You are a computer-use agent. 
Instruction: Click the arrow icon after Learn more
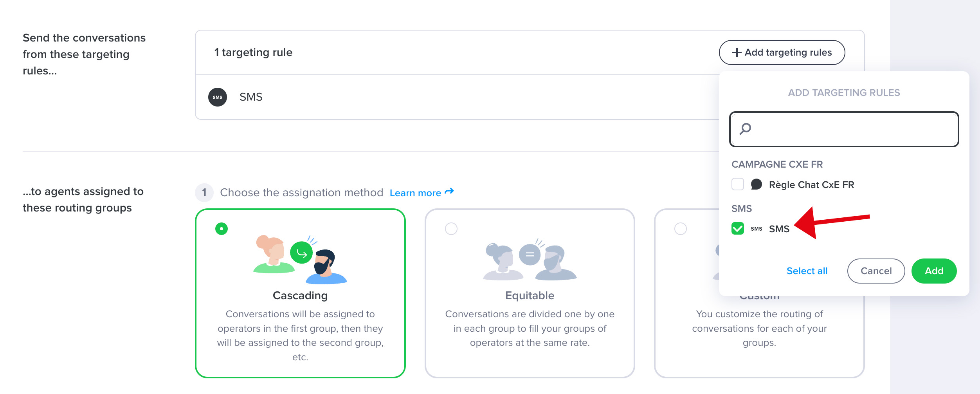pyautogui.click(x=449, y=192)
